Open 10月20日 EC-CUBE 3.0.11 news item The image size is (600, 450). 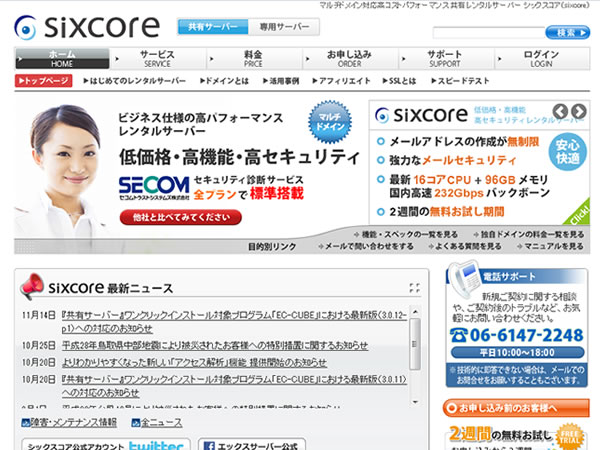coord(234,386)
